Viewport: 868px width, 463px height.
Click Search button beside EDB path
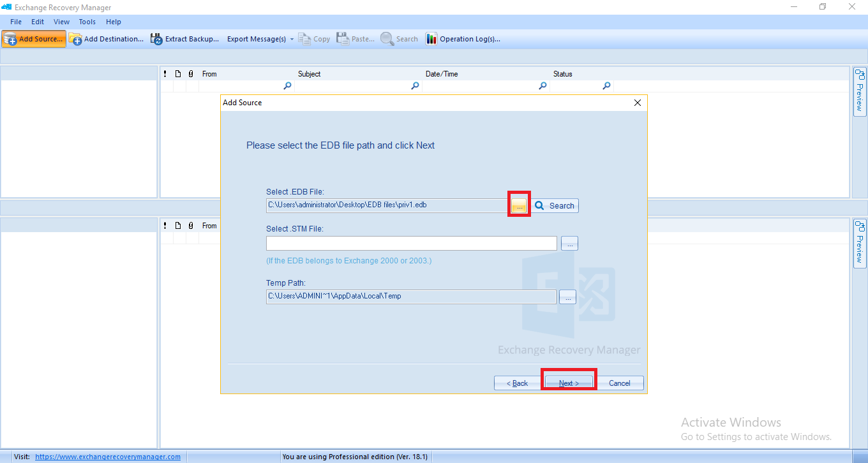coord(554,205)
